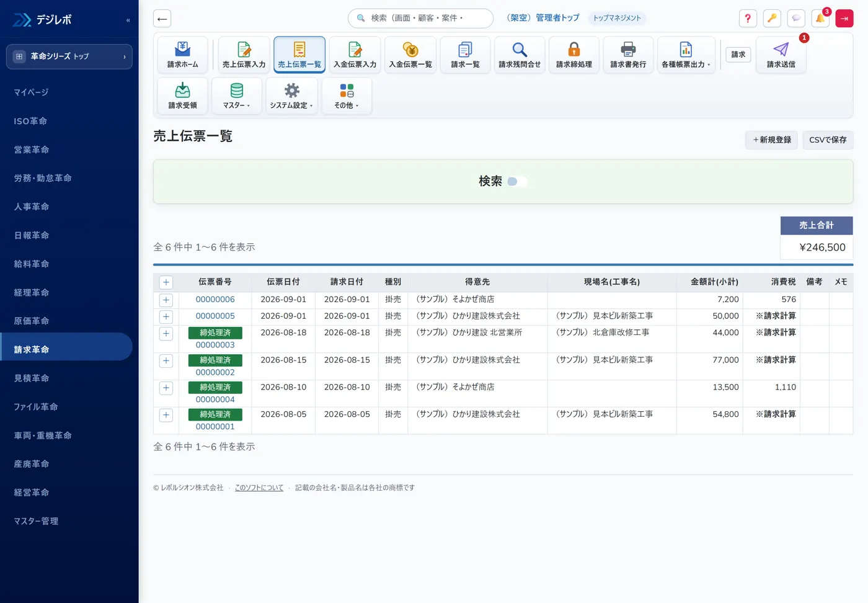868x603 pixels.
Task: Select the 売上伝票一覧 toolbar icon
Action: tap(299, 55)
